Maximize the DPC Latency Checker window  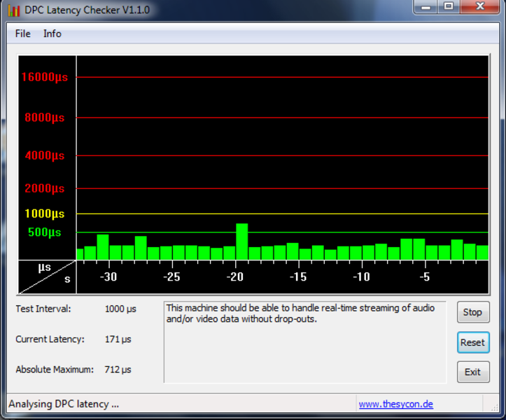point(449,6)
